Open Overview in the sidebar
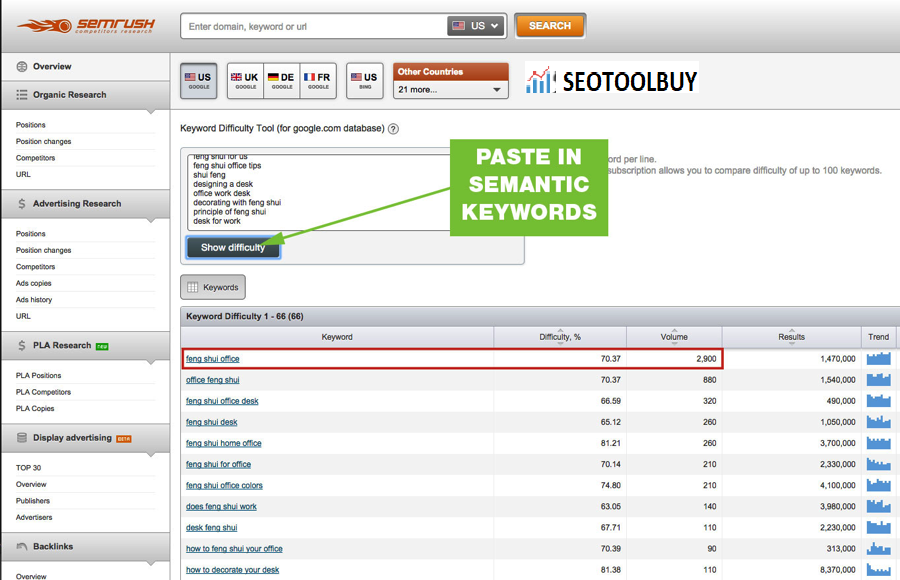The image size is (900, 580). pyautogui.click(x=52, y=67)
